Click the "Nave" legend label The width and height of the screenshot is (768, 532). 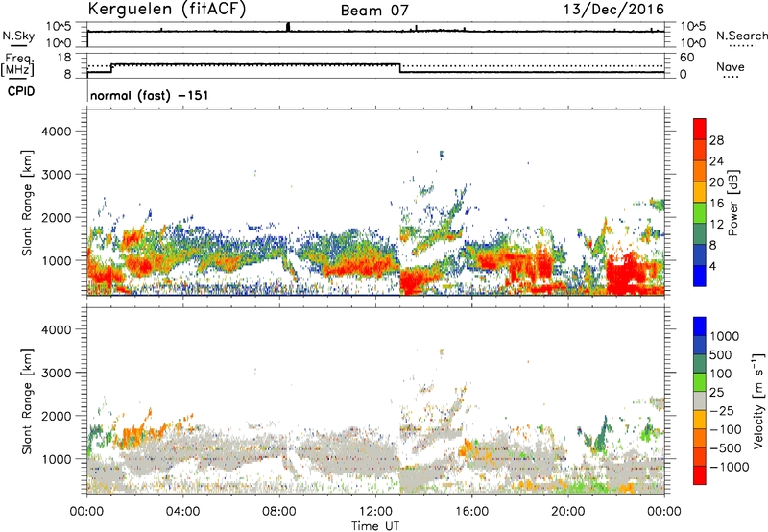click(x=731, y=67)
